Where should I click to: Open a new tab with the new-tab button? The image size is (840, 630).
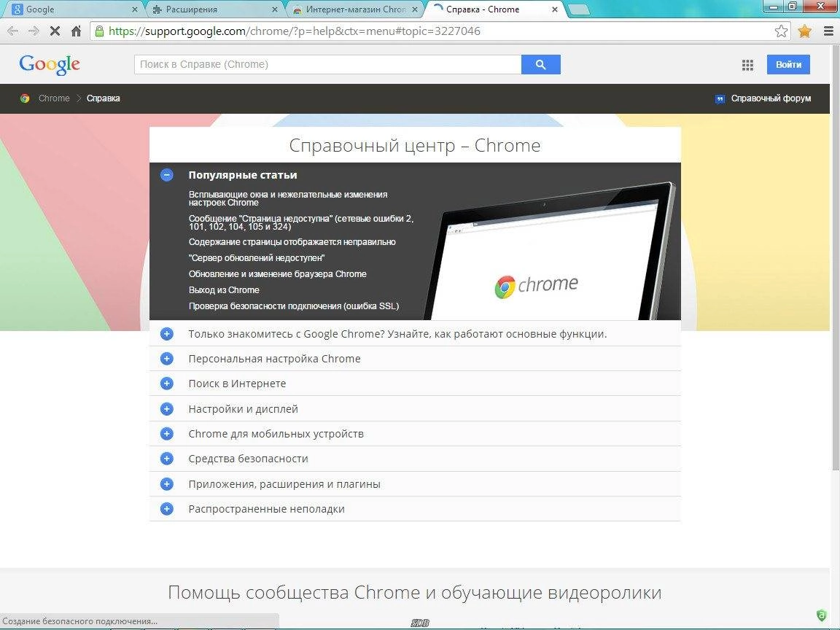tap(578, 9)
